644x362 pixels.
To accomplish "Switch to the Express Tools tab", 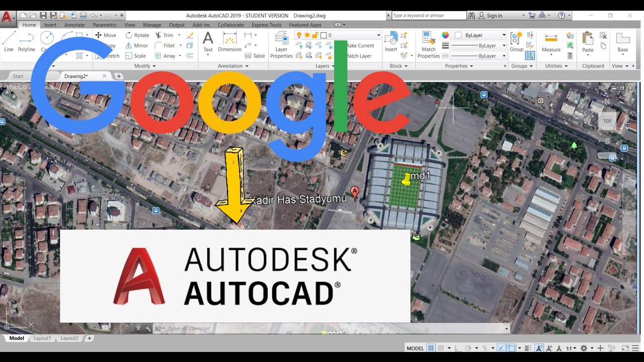I will (267, 25).
